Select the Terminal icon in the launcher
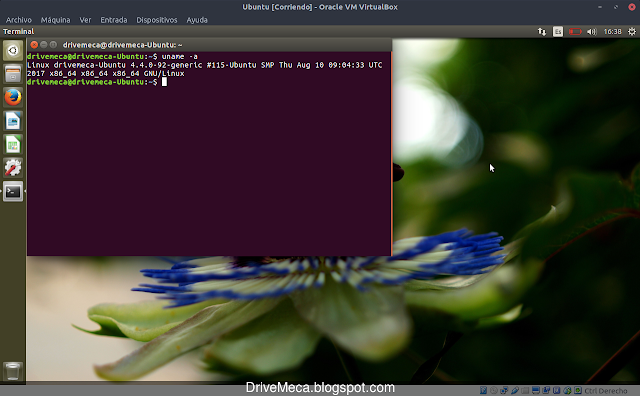Image resolution: width=640 pixels, height=396 pixels. pos(13,191)
